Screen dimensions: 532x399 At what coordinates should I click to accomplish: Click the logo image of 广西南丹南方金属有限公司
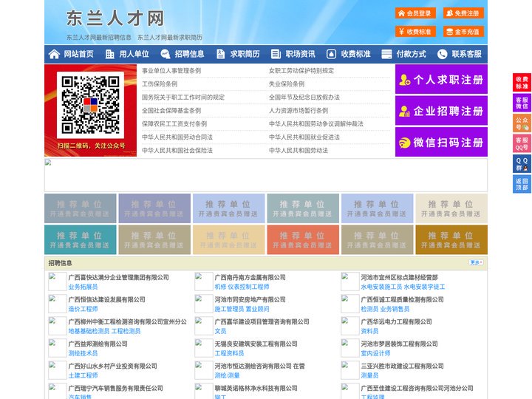tap(204, 282)
